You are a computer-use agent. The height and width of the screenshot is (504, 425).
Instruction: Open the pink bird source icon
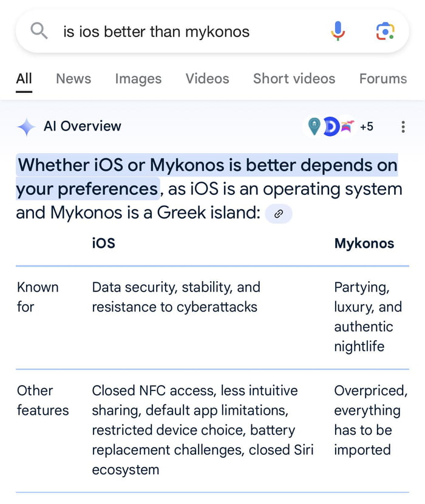[x=347, y=126]
